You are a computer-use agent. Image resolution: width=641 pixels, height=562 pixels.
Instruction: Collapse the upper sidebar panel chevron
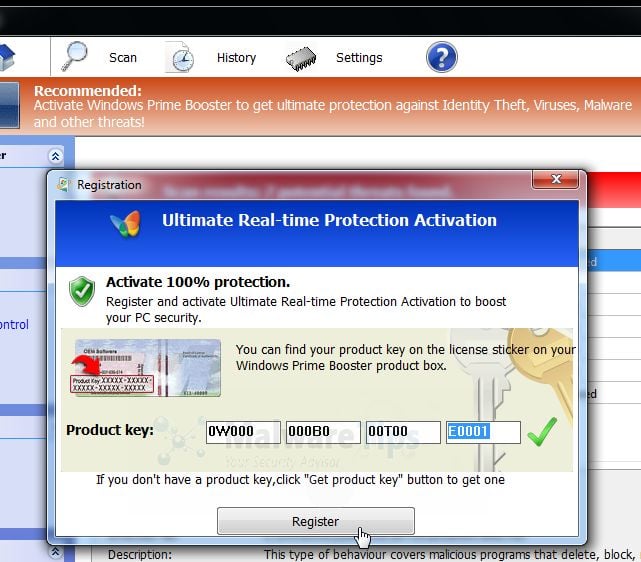pos(55,156)
